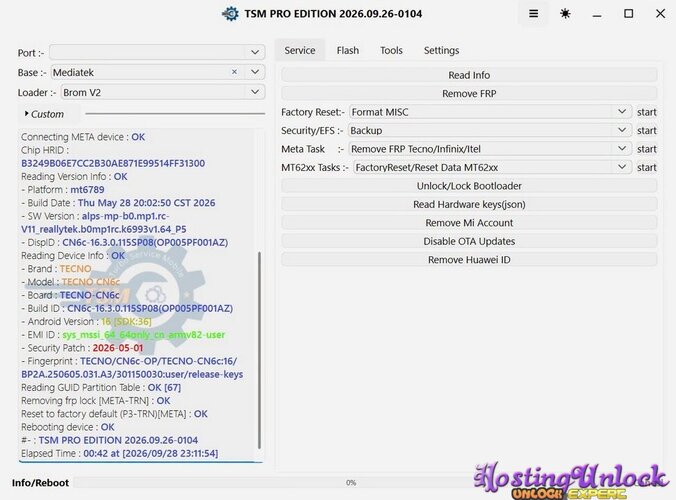The width and height of the screenshot is (676, 500).
Task: Clear the Mediatek base selection with the x
Action: (234, 72)
